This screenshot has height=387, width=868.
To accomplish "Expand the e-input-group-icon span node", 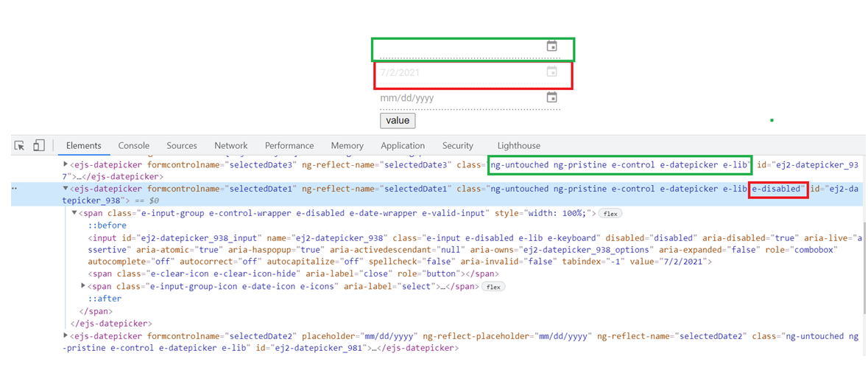I will click(x=83, y=286).
